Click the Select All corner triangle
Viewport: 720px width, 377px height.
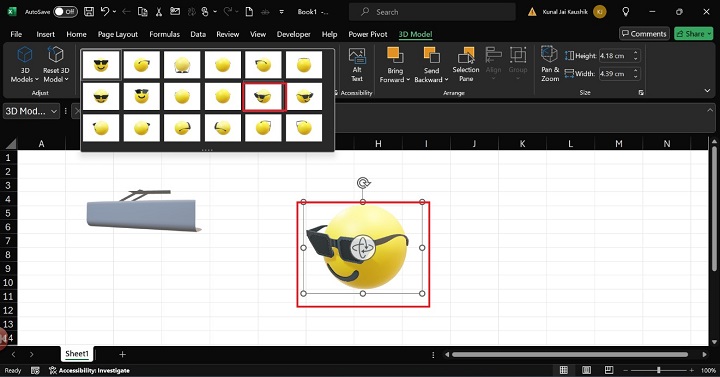click(x=10, y=144)
